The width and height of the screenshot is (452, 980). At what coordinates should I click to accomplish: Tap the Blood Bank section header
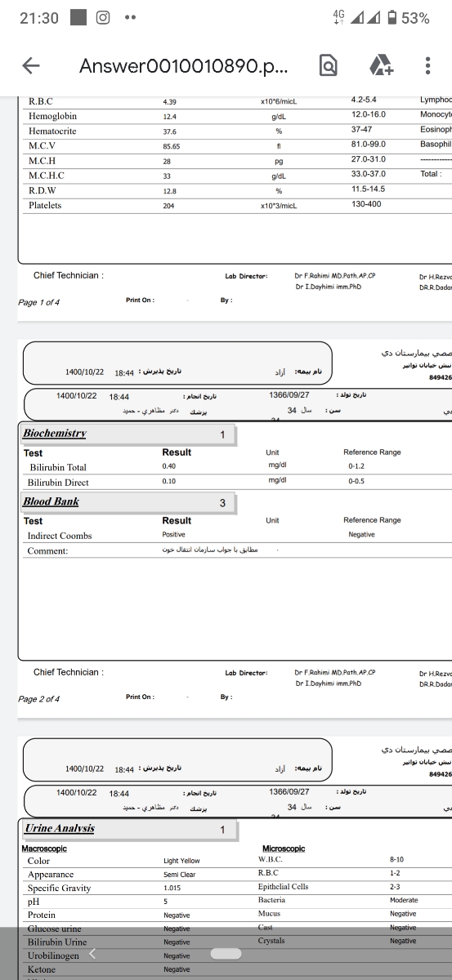51,501
